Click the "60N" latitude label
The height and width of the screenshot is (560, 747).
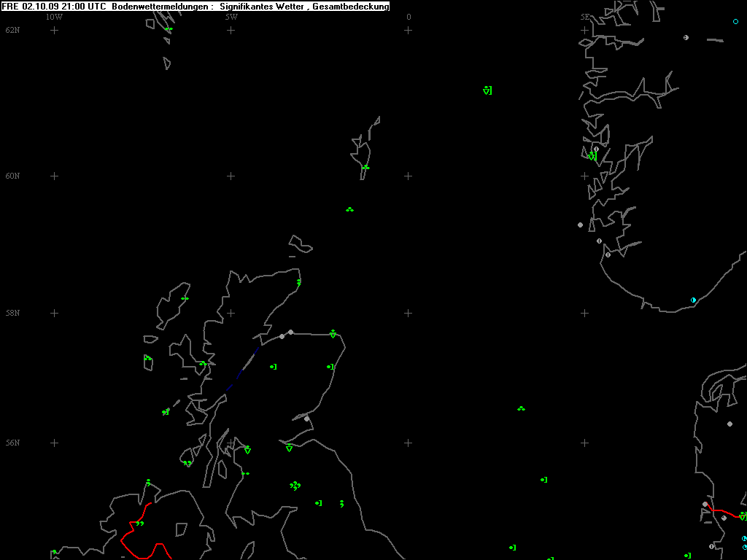[12, 176]
